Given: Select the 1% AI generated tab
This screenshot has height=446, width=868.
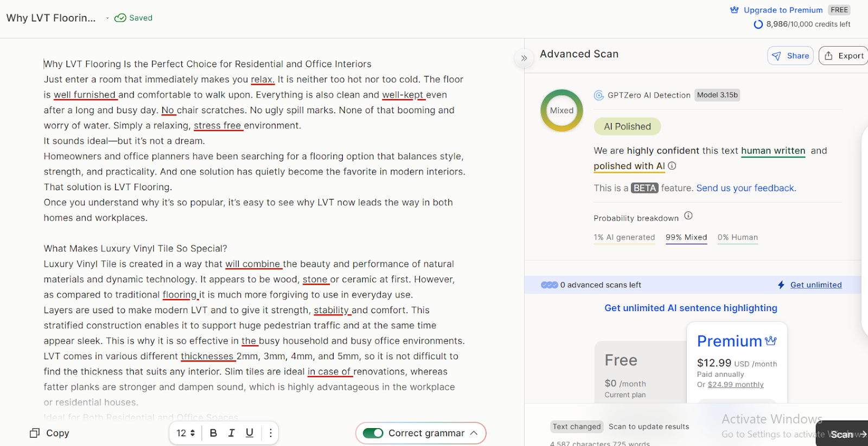Looking at the screenshot, I should 624,237.
